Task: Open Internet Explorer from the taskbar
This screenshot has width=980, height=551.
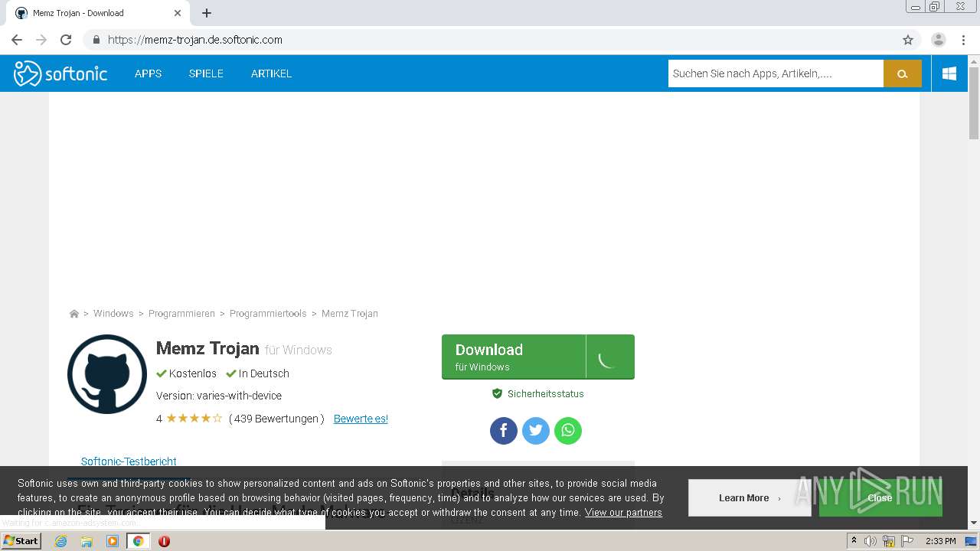Action: pos(61,541)
